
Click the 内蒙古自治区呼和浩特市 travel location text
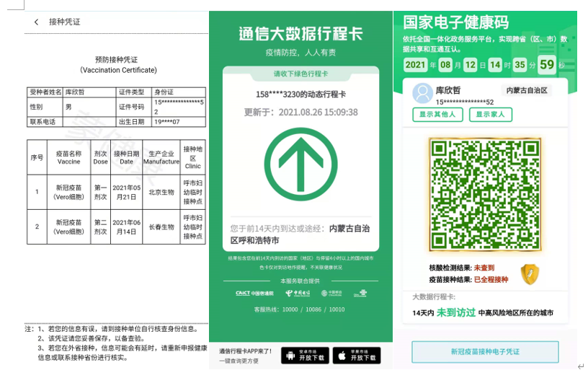tap(300, 234)
